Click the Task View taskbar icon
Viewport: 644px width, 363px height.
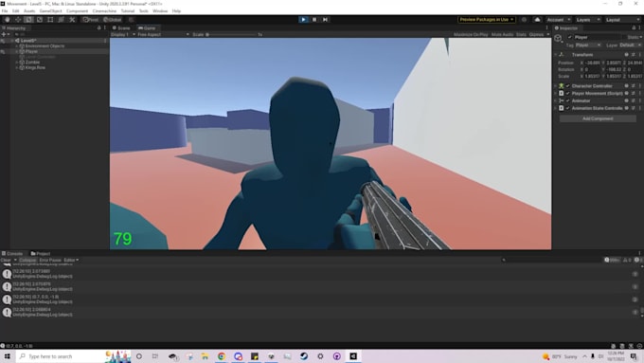155,356
